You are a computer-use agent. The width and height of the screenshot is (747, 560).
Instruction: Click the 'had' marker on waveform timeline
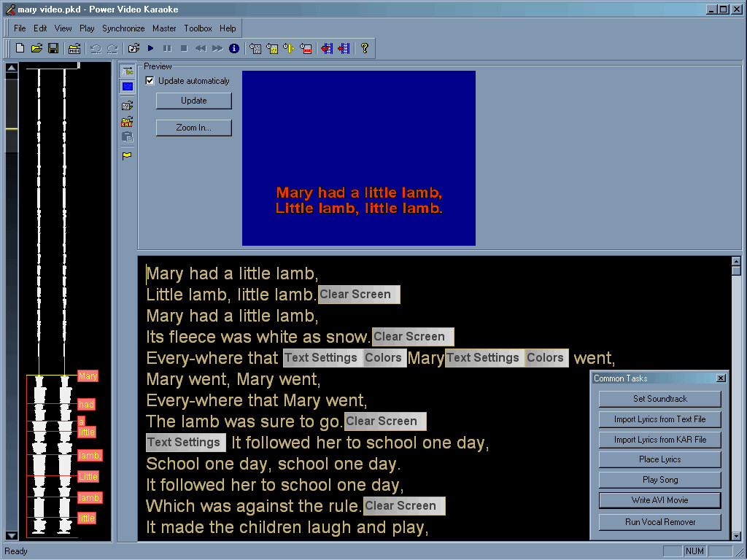(86, 404)
